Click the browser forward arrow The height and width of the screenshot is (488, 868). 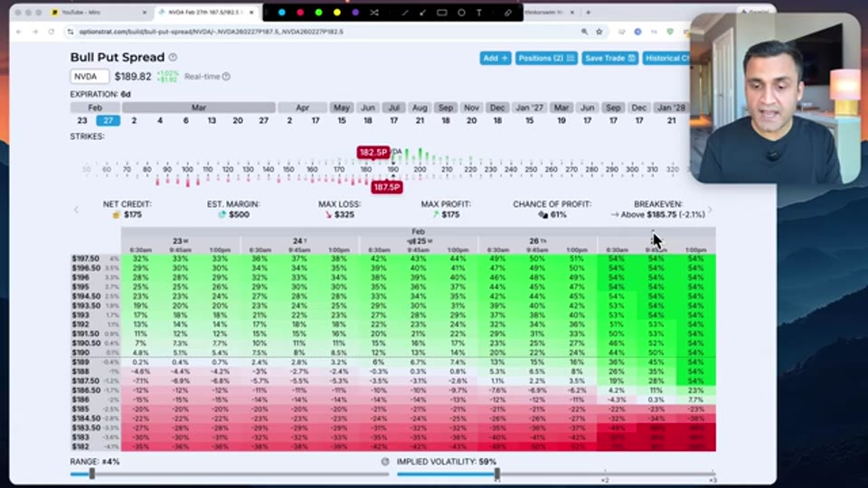point(35,32)
